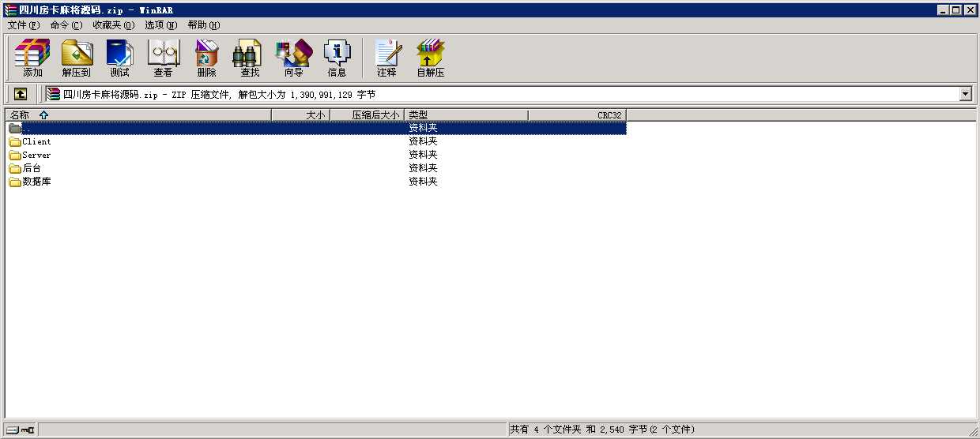Image resolution: width=980 pixels, height=439 pixels.
Task: Maximize the WinRAR window
Action: coord(956,9)
